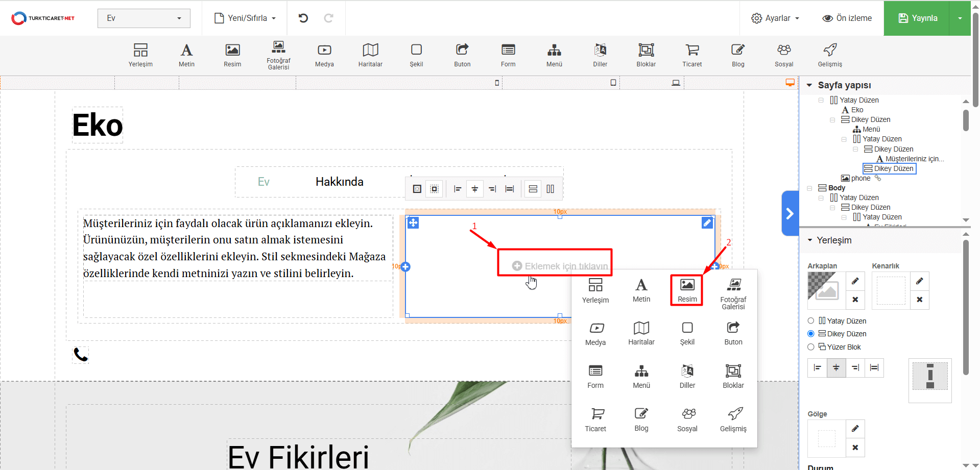
Task: Choose the Yüzer Blok radio option
Action: click(811, 347)
